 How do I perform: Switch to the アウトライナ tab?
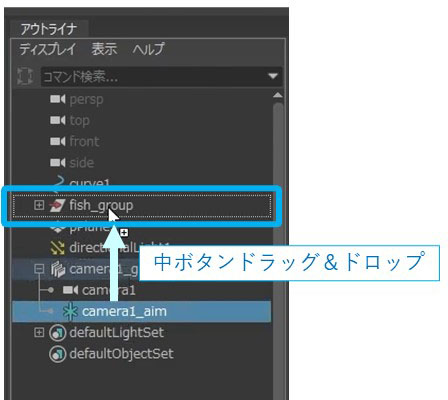coord(49,29)
